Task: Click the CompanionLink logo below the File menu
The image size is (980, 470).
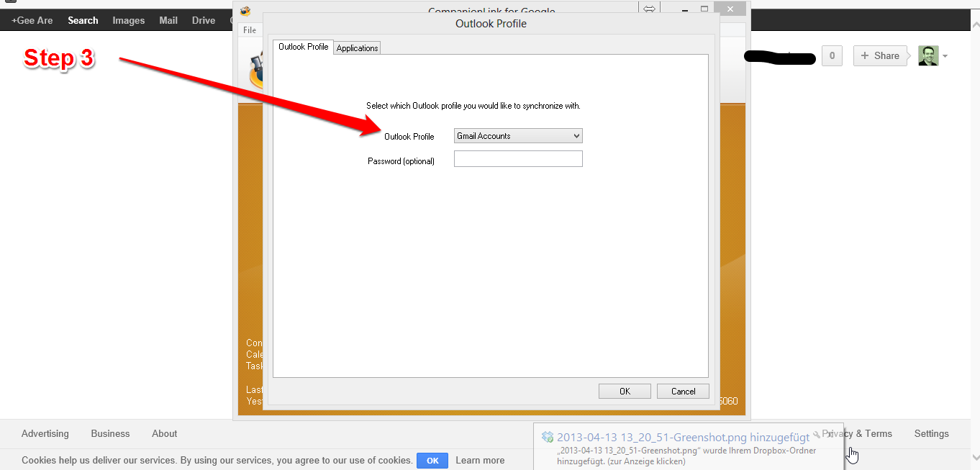Action: click(255, 72)
